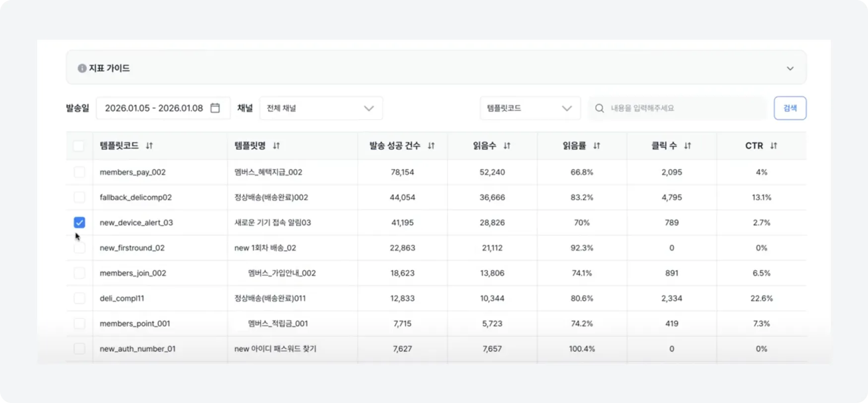Click template name 정상배송(배송완료)002
The height and width of the screenshot is (403, 868).
pyautogui.click(x=271, y=197)
